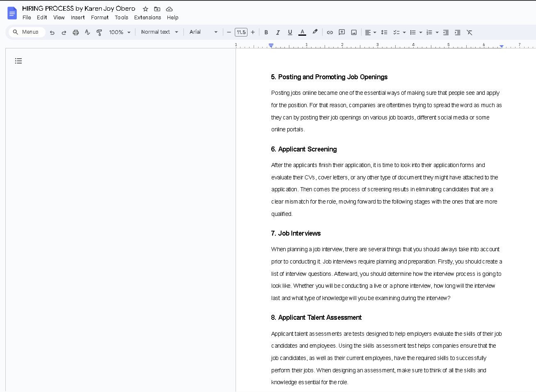Open the Normal text style dropdown

160,32
